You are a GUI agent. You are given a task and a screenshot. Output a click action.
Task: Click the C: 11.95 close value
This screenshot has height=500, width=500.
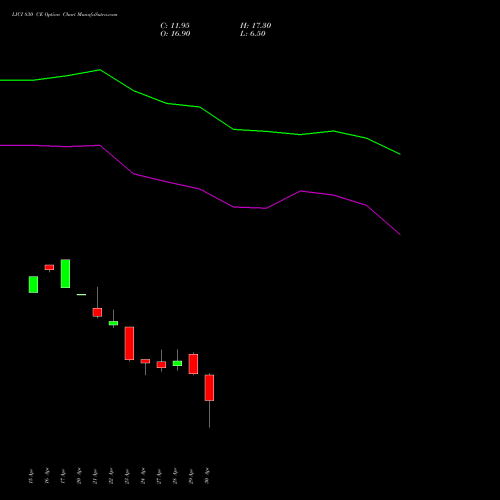tap(175, 26)
